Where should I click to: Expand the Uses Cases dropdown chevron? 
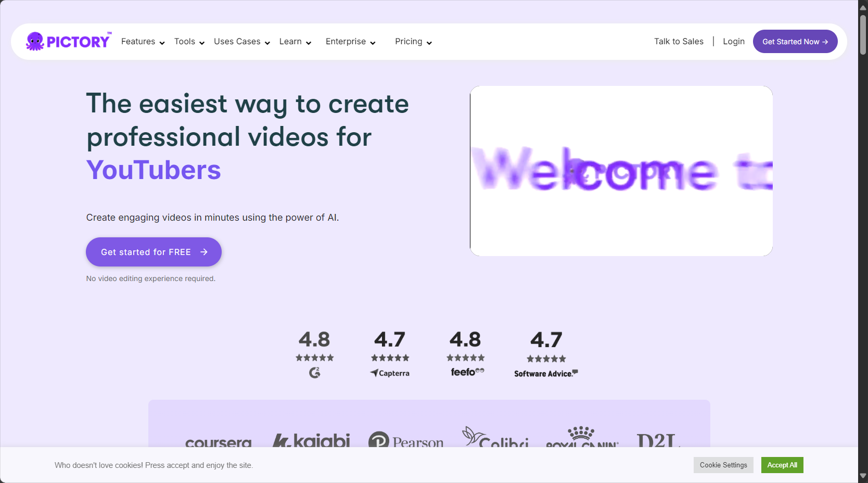click(267, 43)
